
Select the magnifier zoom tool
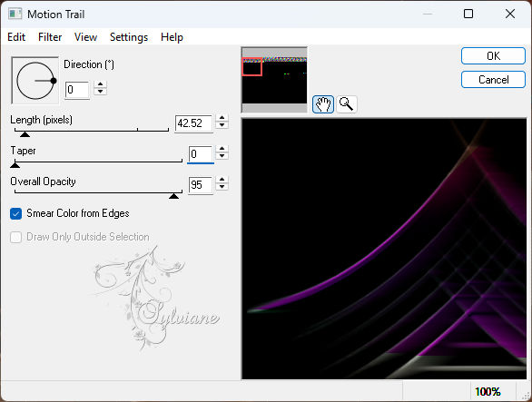tap(347, 104)
